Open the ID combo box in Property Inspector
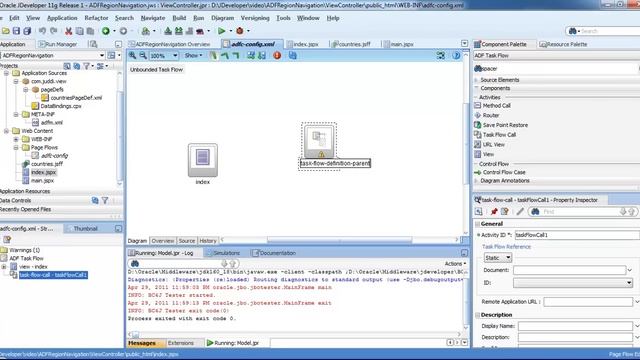Screen dimensions: 640x360 coord(573,282)
